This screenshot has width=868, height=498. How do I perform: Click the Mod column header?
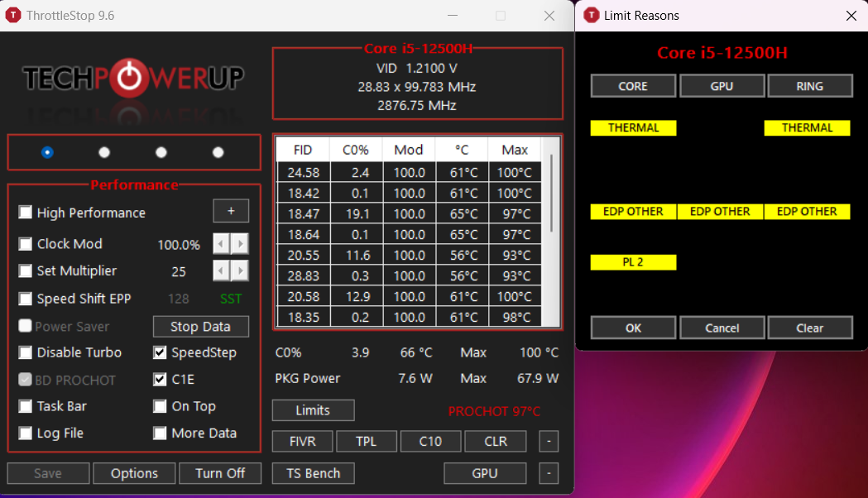tap(409, 150)
